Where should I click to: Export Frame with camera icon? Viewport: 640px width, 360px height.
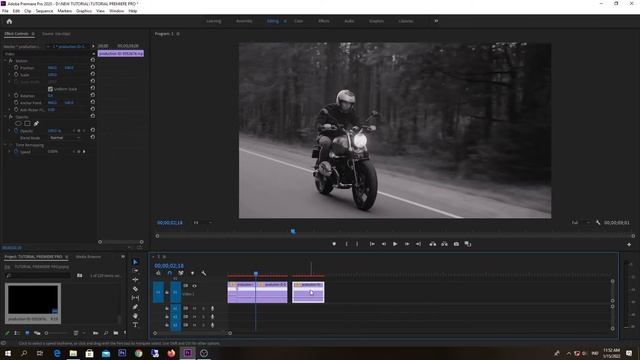pyautogui.click(x=456, y=244)
